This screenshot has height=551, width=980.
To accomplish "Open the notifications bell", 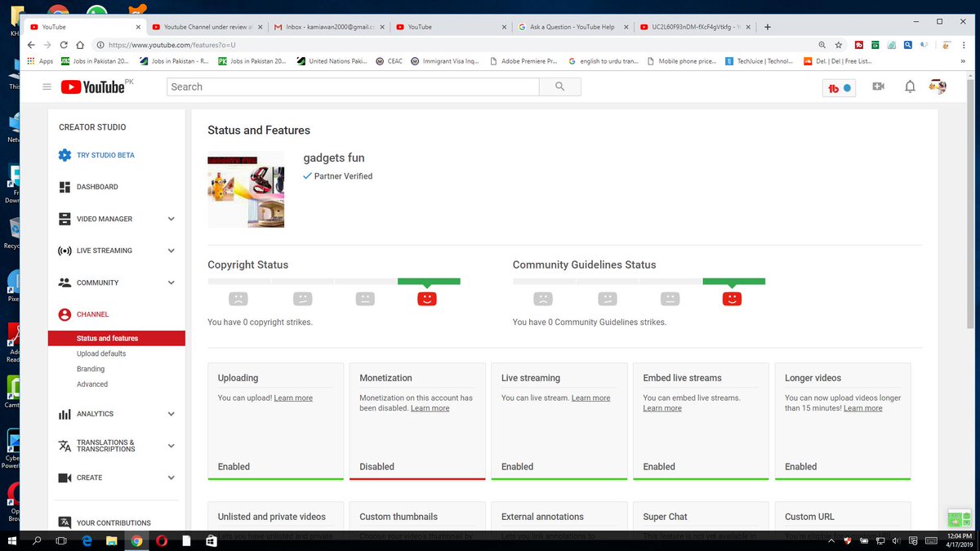I will 910,87.
